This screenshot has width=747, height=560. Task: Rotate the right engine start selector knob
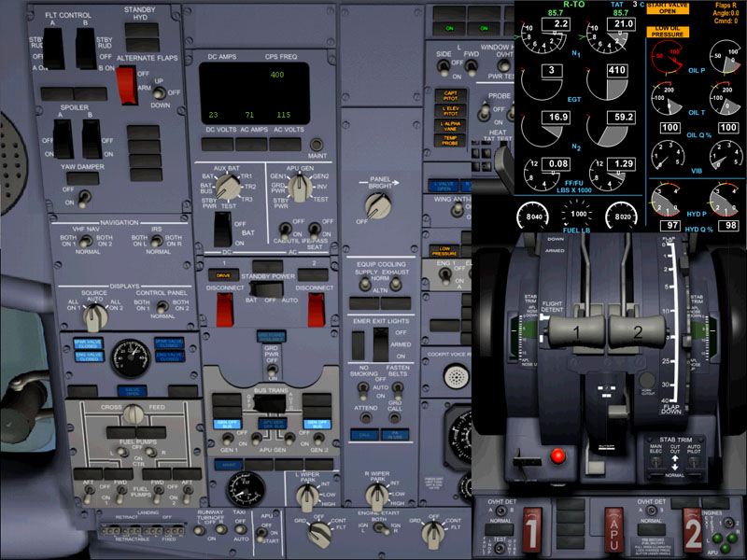click(433, 533)
